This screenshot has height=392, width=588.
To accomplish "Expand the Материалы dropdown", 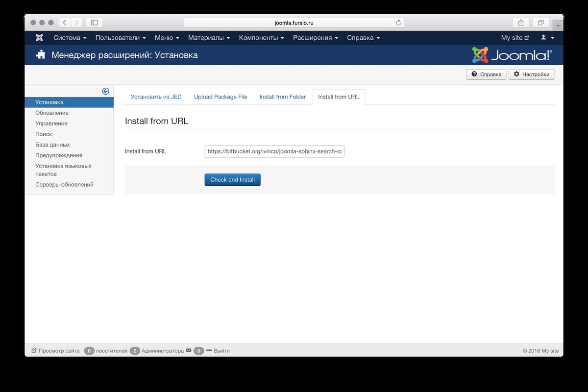I will [x=209, y=38].
